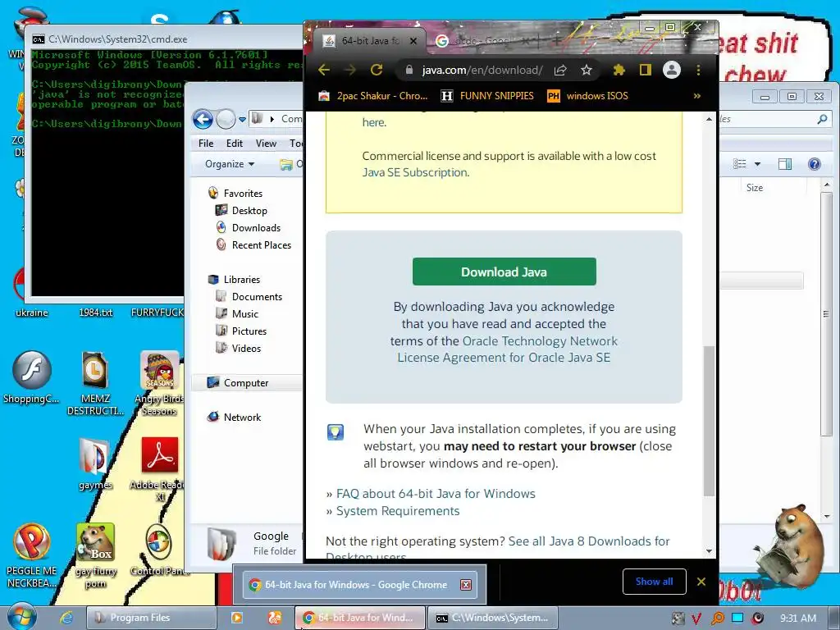840x630 pixels.
Task: Toggle the Explorer preview pane icon
Action: [x=785, y=164]
